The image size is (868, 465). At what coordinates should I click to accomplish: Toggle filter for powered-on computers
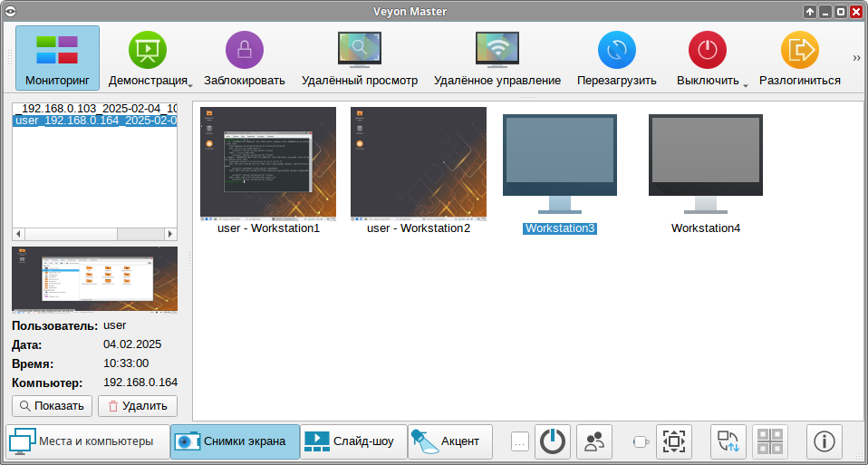tap(553, 441)
